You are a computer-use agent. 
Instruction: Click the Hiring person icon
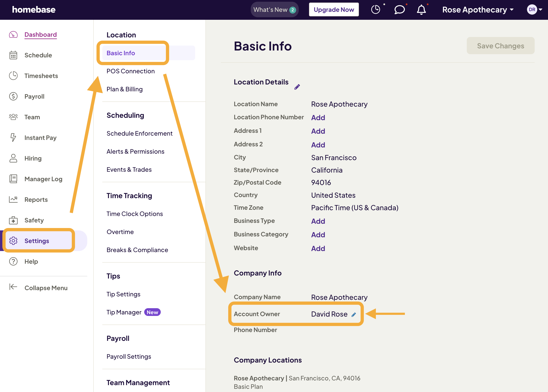pos(13,158)
